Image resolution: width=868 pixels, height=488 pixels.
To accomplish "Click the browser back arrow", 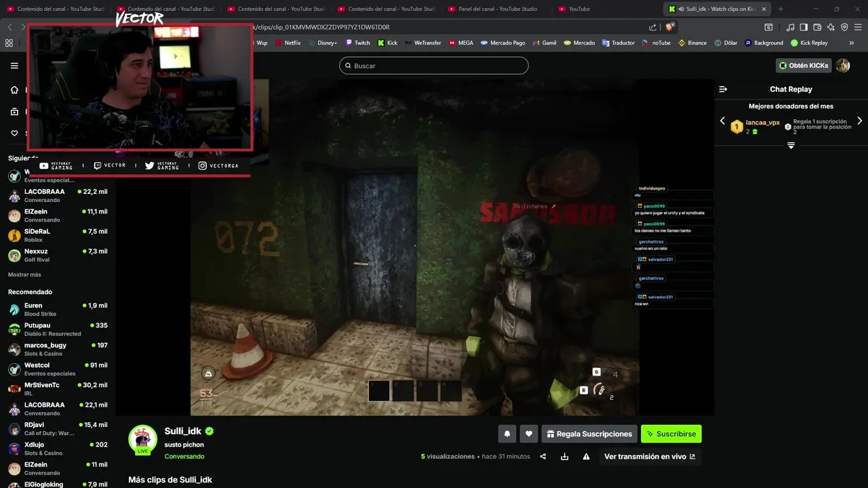I will click(x=9, y=27).
